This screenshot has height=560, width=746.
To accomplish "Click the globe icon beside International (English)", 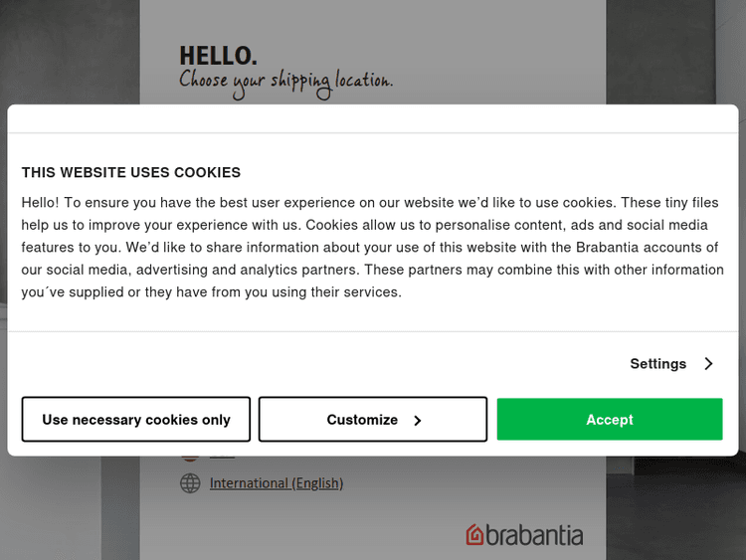I will coord(190,483).
